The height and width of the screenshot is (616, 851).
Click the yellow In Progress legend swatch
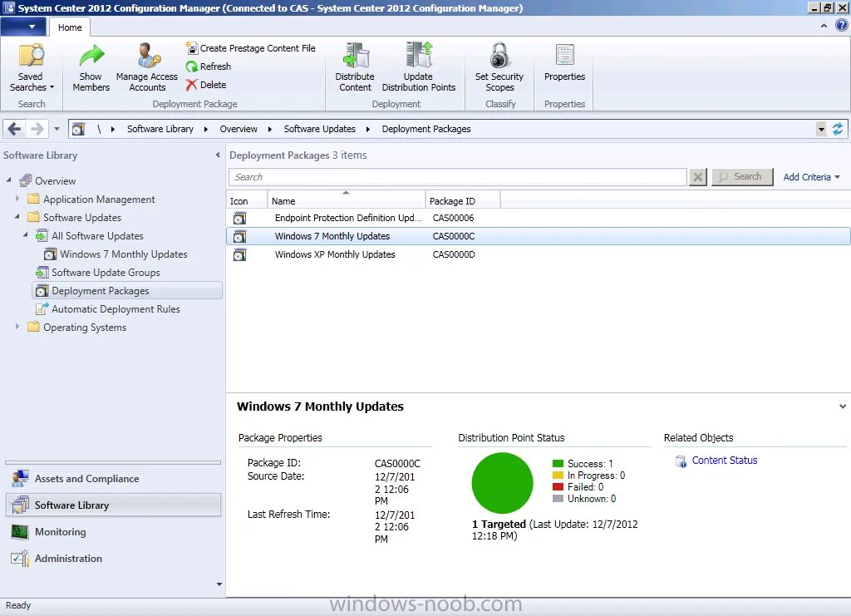tap(558, 476)
